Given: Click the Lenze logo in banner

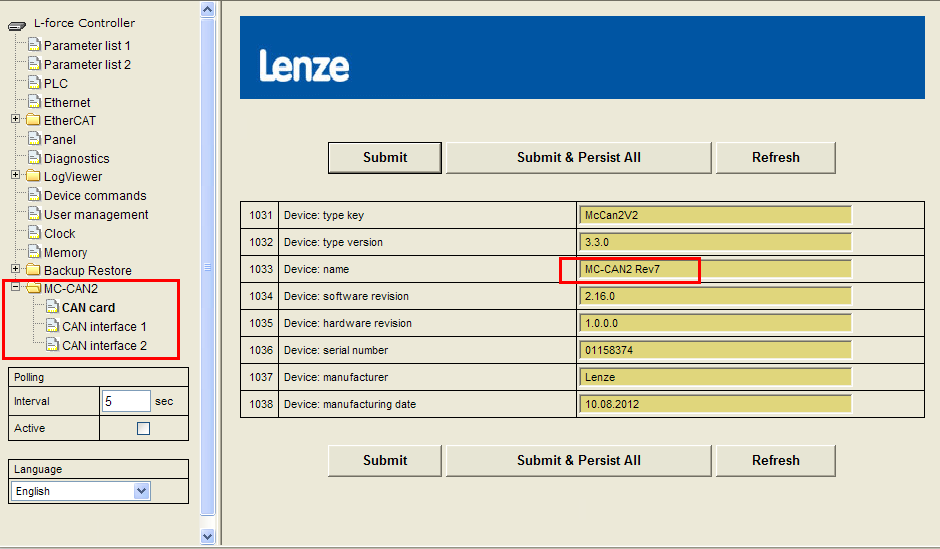Looking at the screenshot, I should click(x=304, y=66).
